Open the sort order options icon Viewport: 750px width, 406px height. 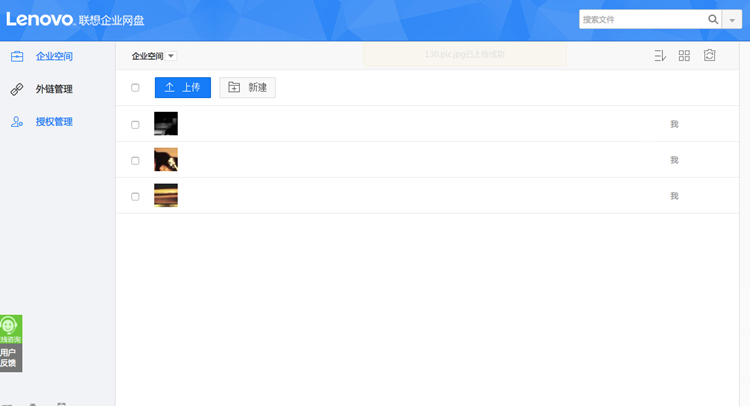tap(660, 55)
